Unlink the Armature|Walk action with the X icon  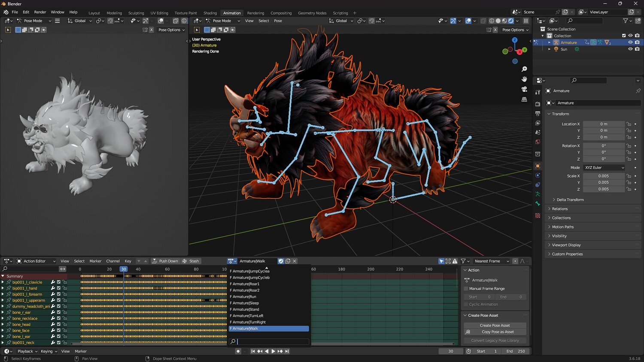tap(295, 261)
